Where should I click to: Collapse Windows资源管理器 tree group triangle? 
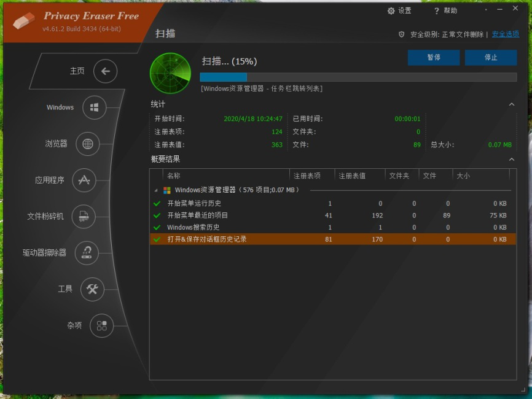[156, 190]
